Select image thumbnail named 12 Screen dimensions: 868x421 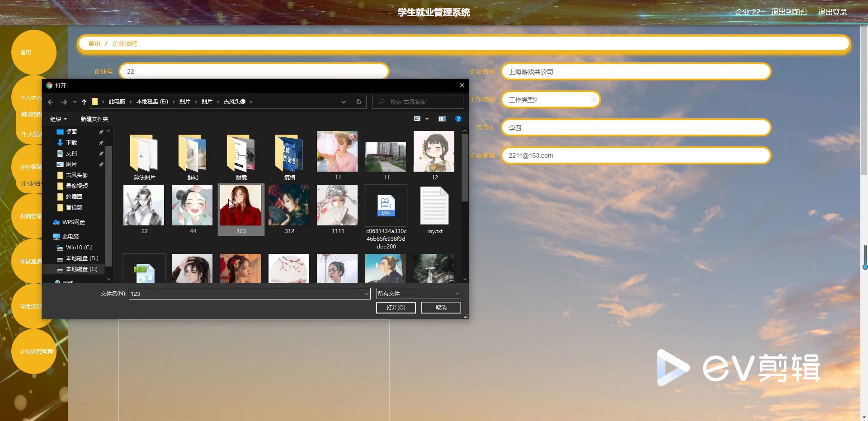(x=434, y=156)
